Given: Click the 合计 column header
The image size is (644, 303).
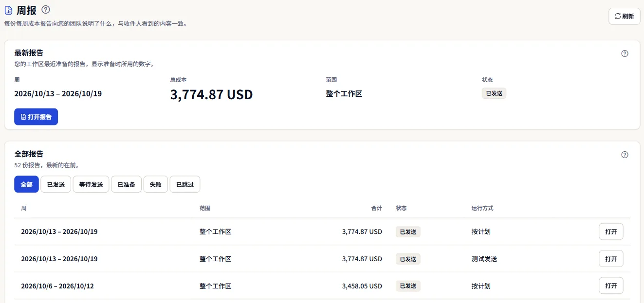Looking at the screenshot, I should pos(377,208).
